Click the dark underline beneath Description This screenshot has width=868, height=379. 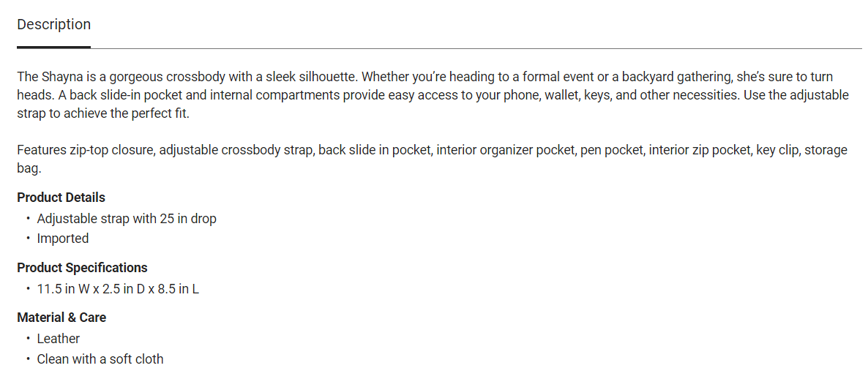click(x=53, y=48)
